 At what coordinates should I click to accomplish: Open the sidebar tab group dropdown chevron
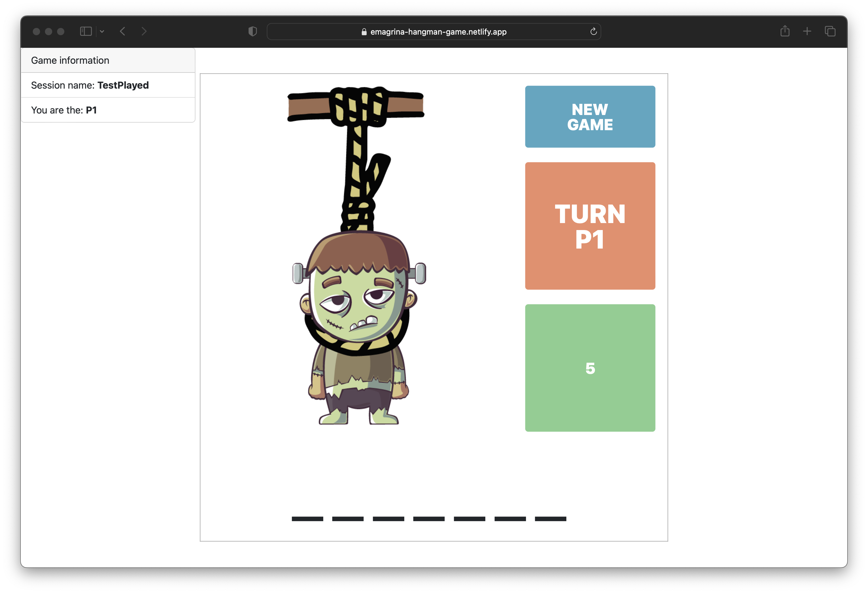(102, 31)
